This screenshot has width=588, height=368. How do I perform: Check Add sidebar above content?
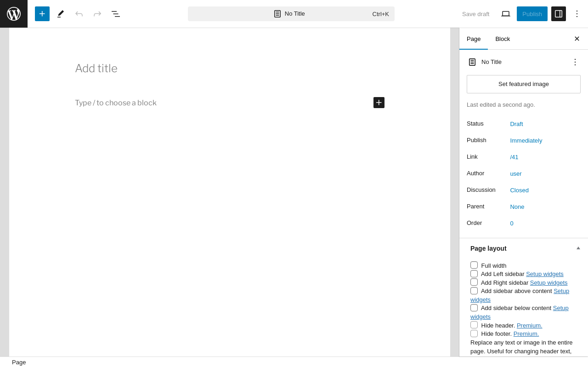pos(474,291)
